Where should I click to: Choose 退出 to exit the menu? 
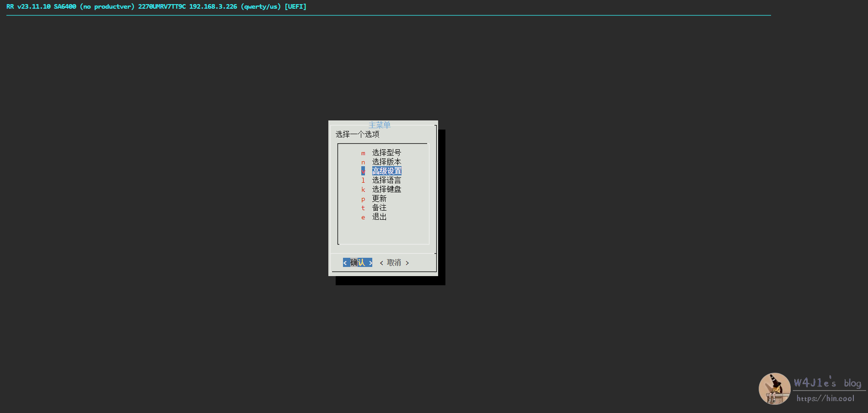[x=379, y=217]
